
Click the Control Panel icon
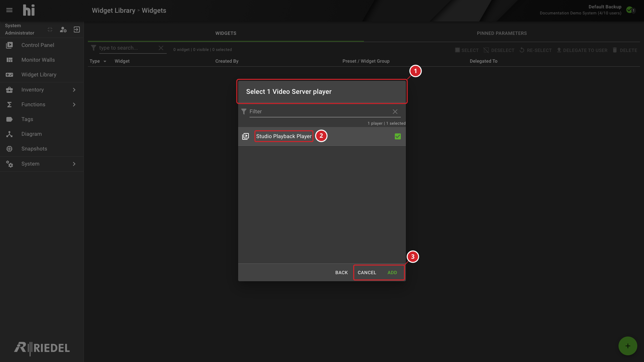point(9,45)
